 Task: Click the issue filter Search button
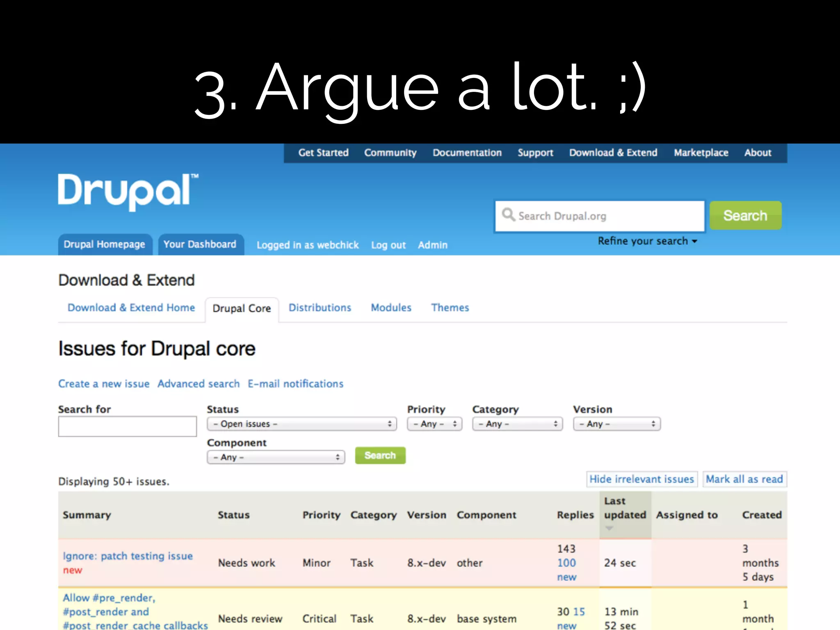coord(380,456)
